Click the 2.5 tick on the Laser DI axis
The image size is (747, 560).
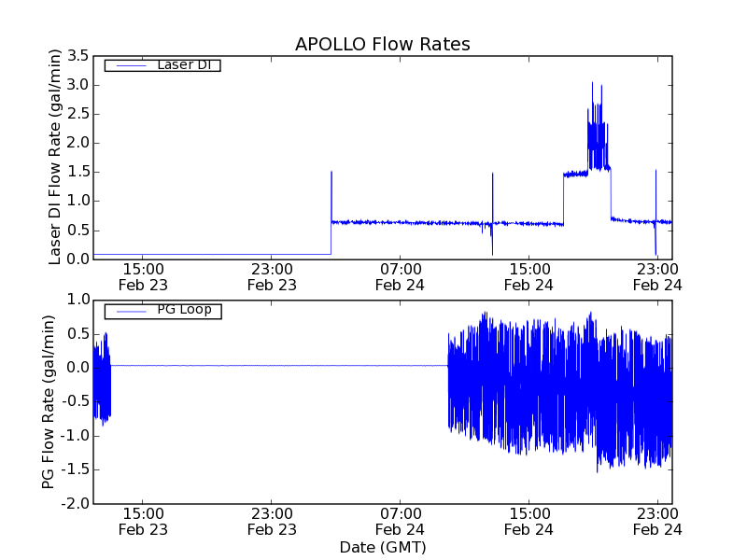pos(78,114)
